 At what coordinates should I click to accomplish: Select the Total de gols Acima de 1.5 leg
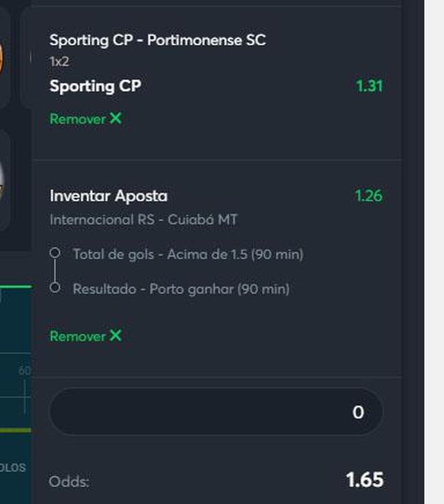point(188,254)
